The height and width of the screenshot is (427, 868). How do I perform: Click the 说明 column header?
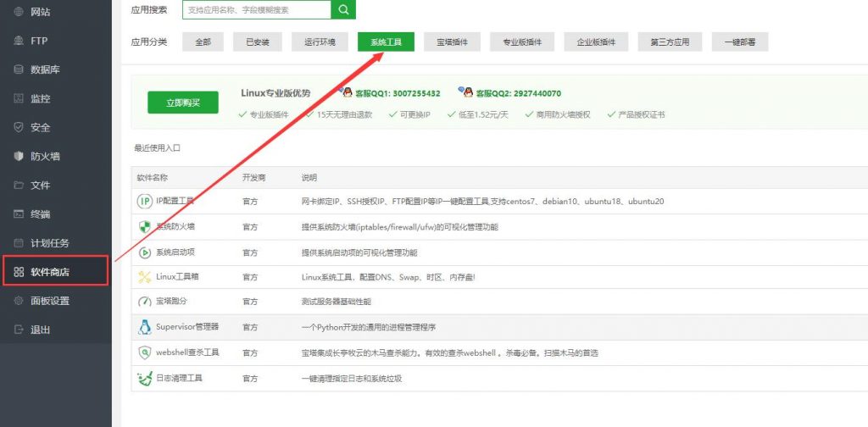tap(309, 178)
